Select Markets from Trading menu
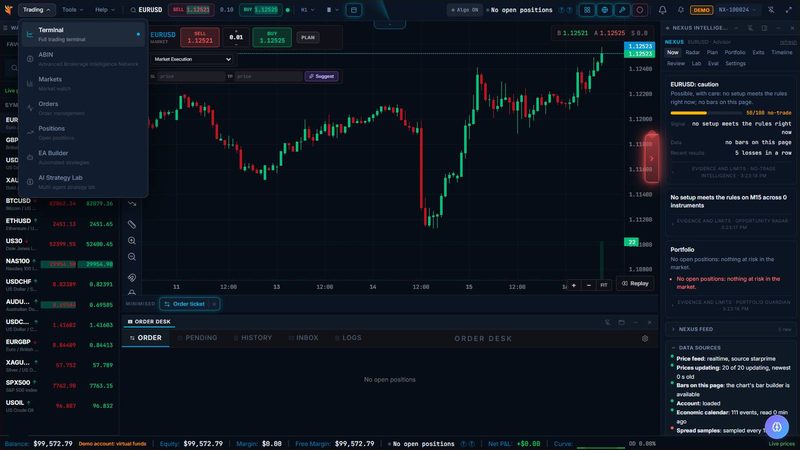Viewport: 800px width, 450px height. (x=84, y=84)
